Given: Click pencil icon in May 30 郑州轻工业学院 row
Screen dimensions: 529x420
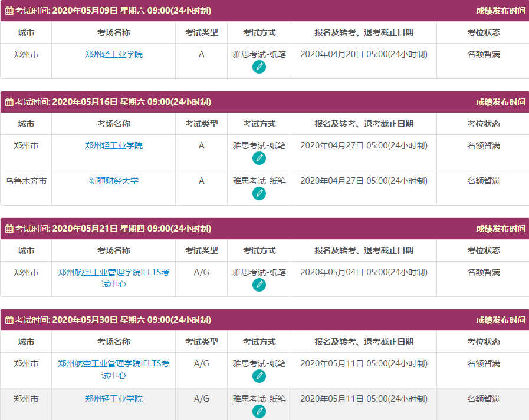Looking at the screenshot, I should [x=259, y=412].
